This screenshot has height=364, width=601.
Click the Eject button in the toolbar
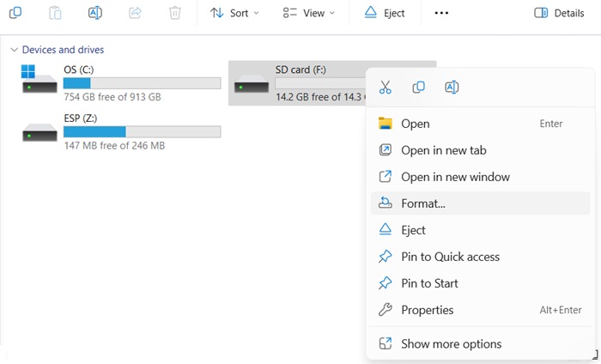(x=385, y=13)
